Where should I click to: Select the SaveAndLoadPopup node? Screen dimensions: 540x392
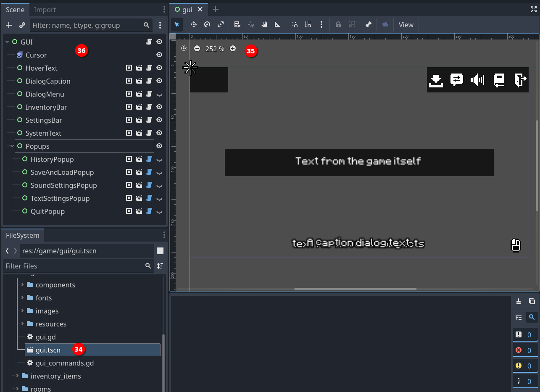(62, 172)
